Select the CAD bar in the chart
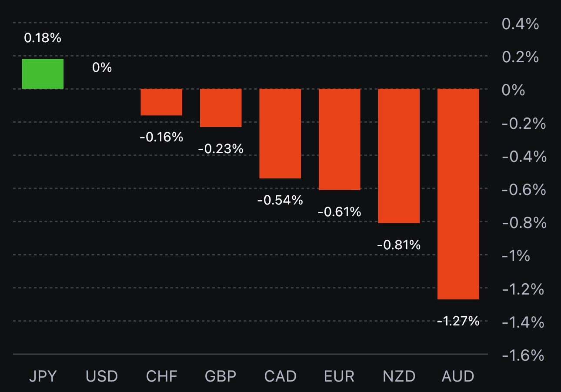The image size is (561, 392). pos(280,134)
